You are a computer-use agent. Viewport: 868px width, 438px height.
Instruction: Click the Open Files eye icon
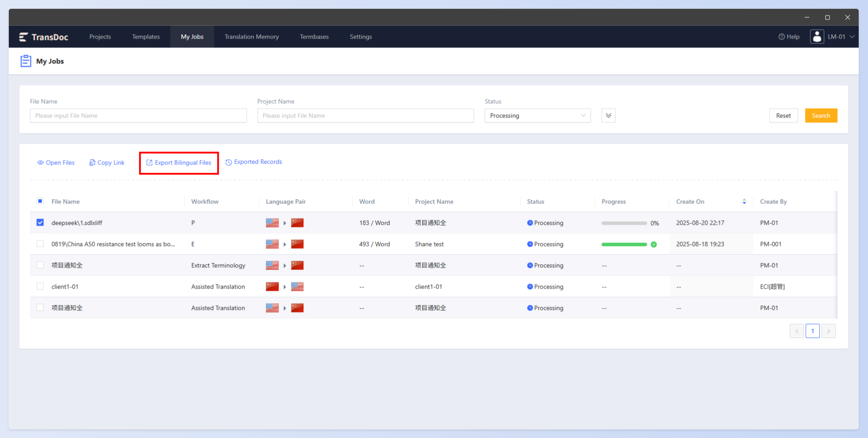[x=40, y=163]
